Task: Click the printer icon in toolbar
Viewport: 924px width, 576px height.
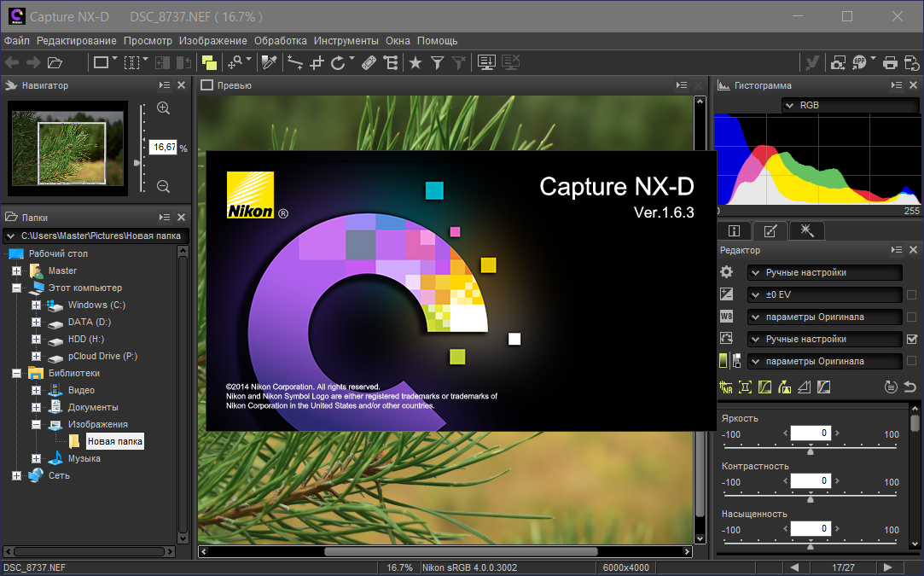Action: [890, 62]
